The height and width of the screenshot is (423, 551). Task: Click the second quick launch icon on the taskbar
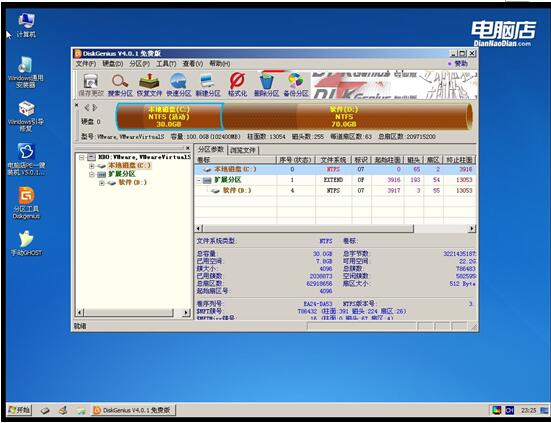point(63,410)
